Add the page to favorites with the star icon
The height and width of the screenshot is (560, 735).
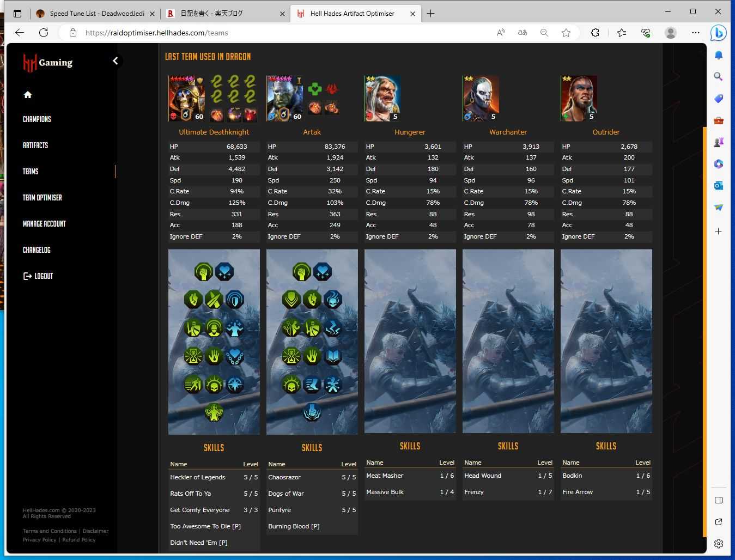tap(566, 33)
